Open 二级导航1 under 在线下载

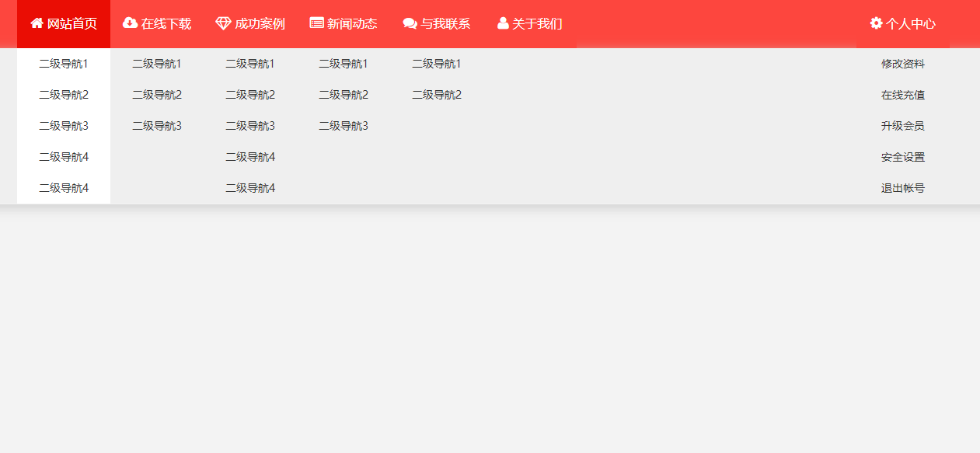tap(157, 64)
